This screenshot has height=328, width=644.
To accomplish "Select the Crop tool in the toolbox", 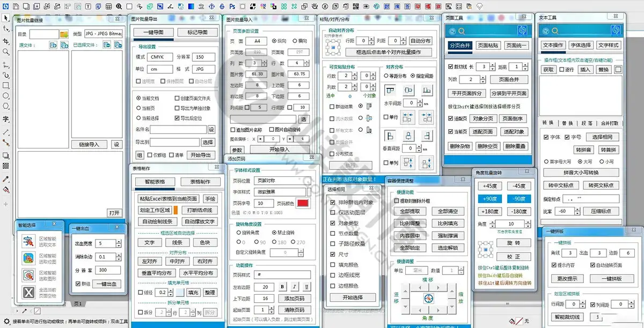I will (6, 41).
